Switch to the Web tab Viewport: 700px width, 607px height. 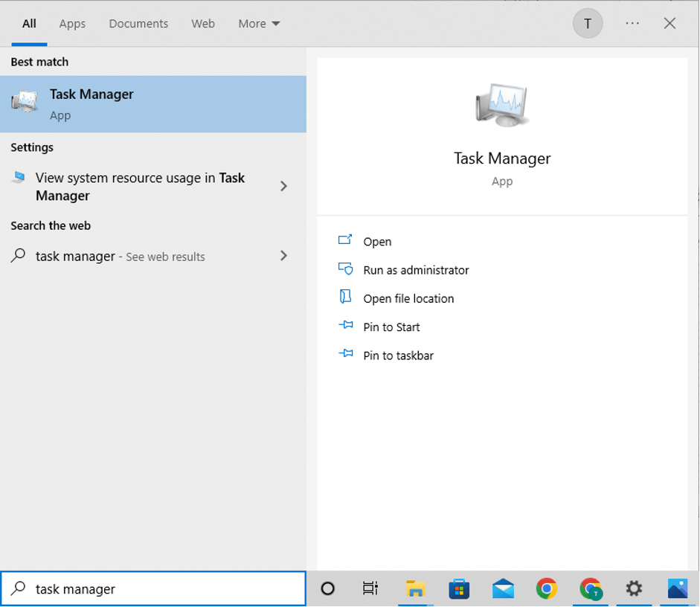[x=203, y=23]
